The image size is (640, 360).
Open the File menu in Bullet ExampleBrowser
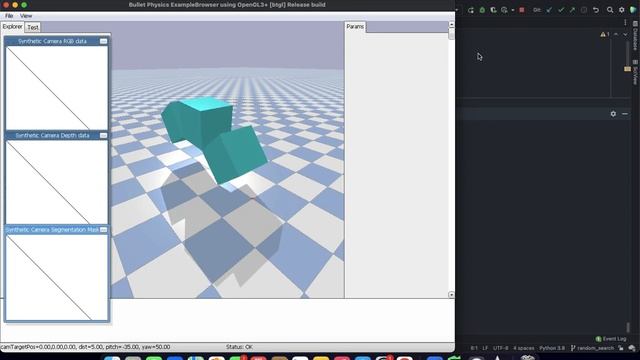click(9, 16)
